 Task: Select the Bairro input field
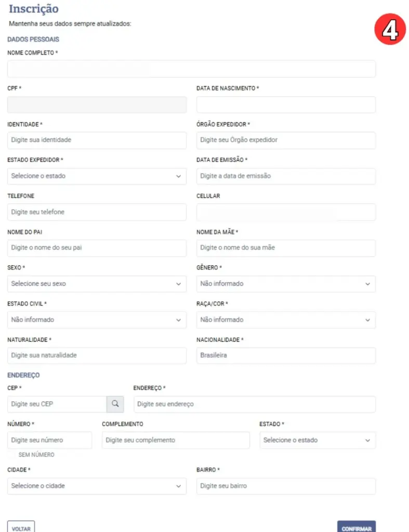pyautogui.click(x=286, y=486)
